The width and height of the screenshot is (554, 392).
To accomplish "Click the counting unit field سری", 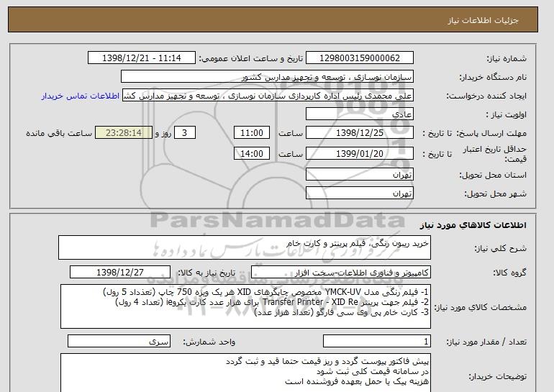I will 119,341.
